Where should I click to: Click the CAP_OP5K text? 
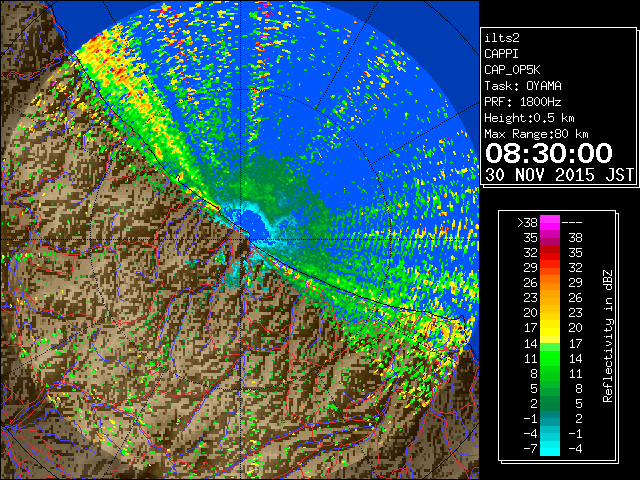tap(512, 70)
